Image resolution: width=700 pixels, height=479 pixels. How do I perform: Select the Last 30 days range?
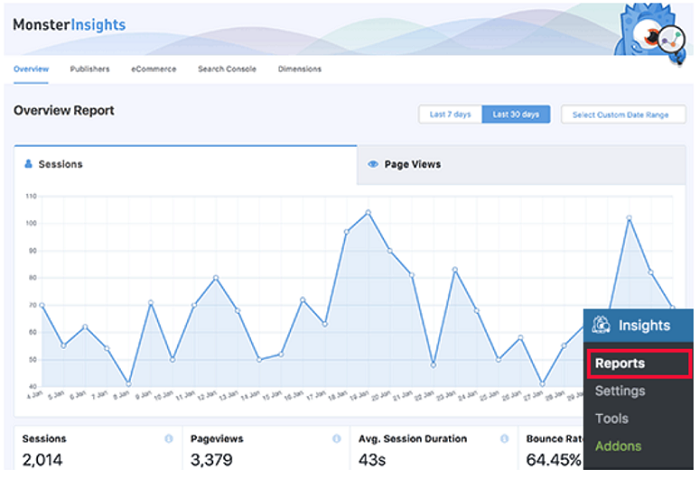click(516, 115)
